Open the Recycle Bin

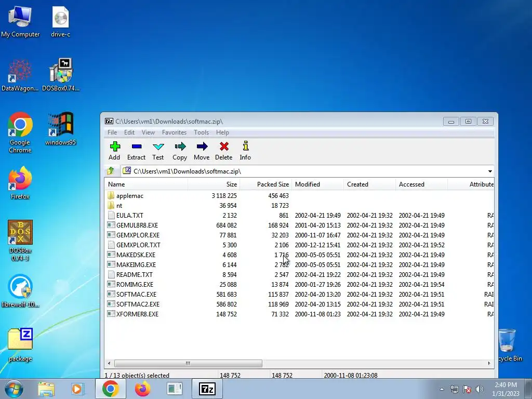click(509, 345)
